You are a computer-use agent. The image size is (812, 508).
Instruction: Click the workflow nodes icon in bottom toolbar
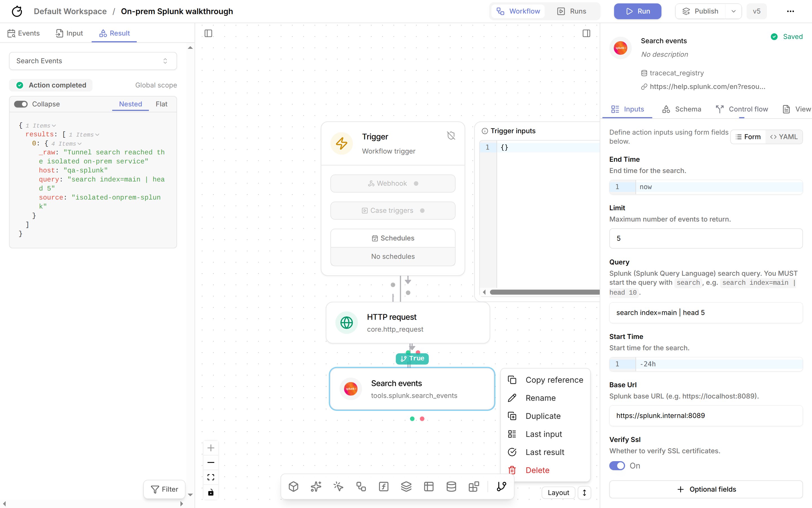click(x=361, y=486)
